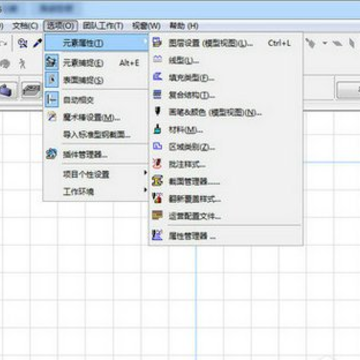Open the 截面管理器 profile manager
The height and width of the screenshot is (360, 360).
(226, 182)
